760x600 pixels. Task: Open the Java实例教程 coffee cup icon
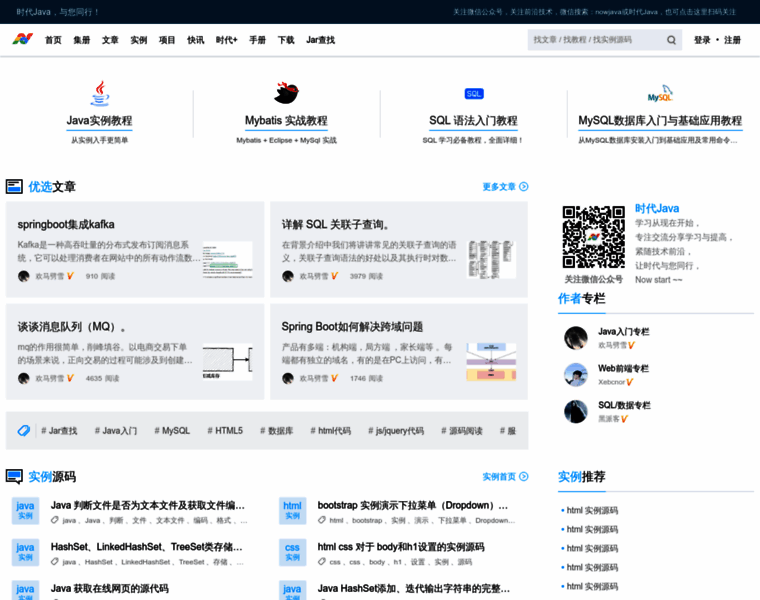(100, 93)
